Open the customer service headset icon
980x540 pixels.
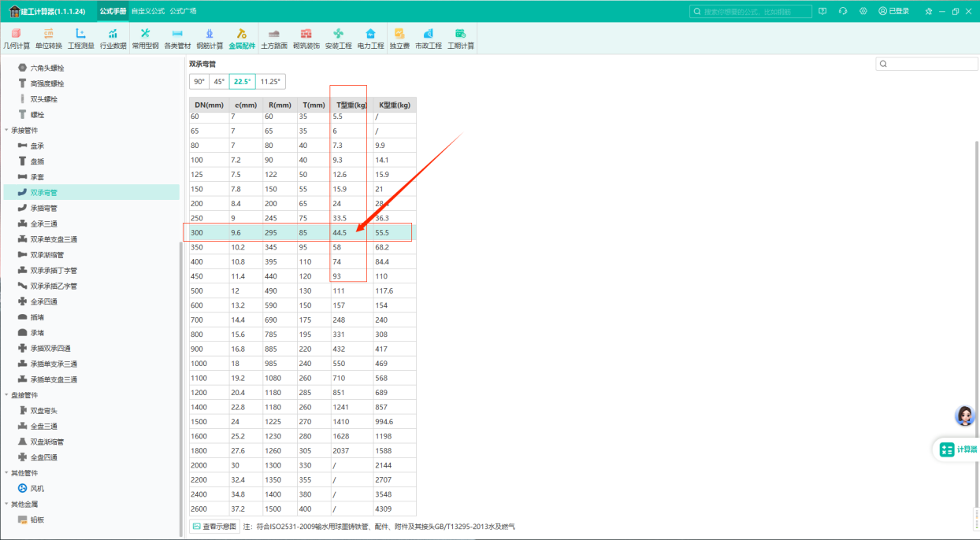click(843, 11)
